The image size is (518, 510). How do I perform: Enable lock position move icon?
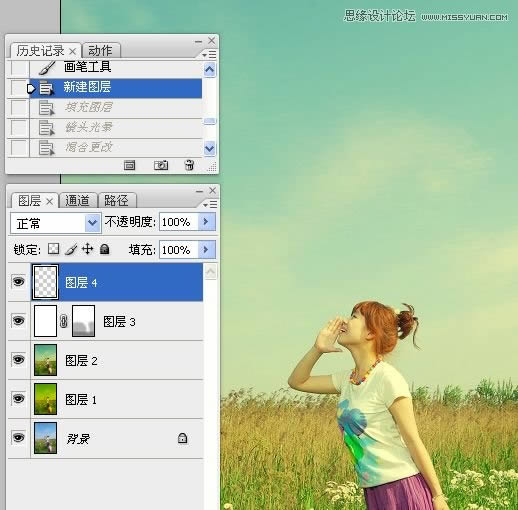coord(87,249)
